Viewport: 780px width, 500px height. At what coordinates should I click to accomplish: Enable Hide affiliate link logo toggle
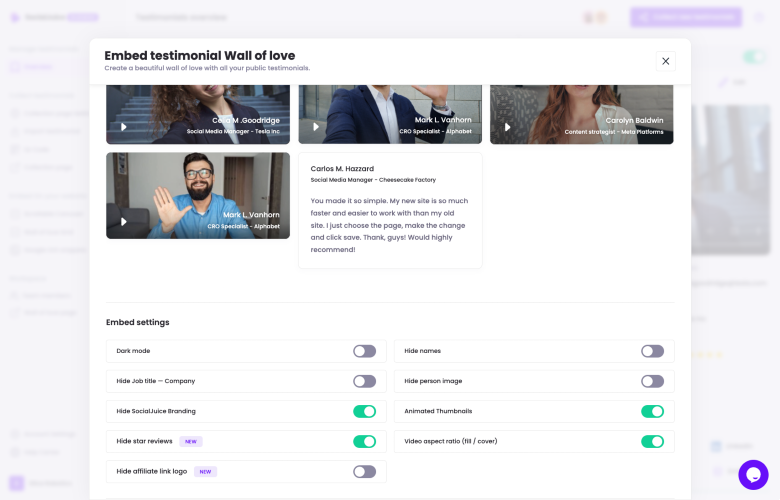coord(365,472)
